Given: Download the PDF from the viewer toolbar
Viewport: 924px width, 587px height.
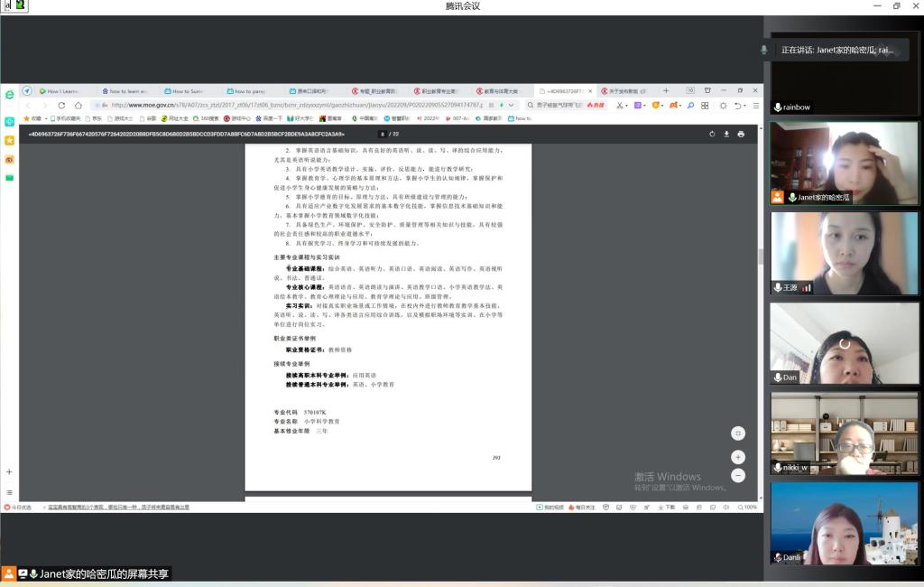Looking at the screenshot, I should [726, 134].
